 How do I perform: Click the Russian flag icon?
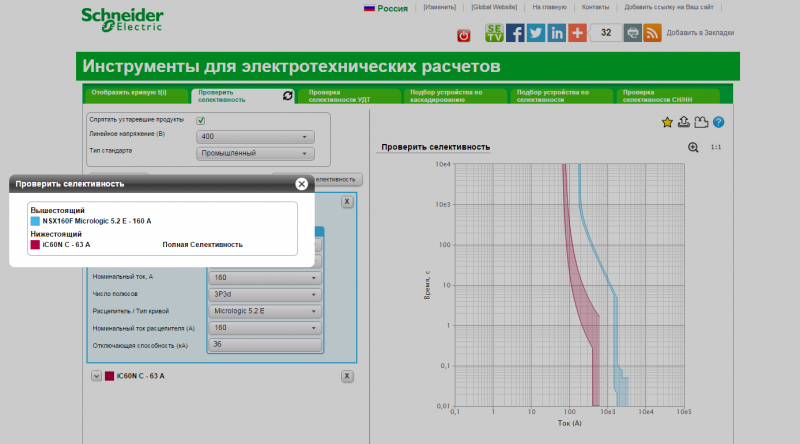coord(369,8)
